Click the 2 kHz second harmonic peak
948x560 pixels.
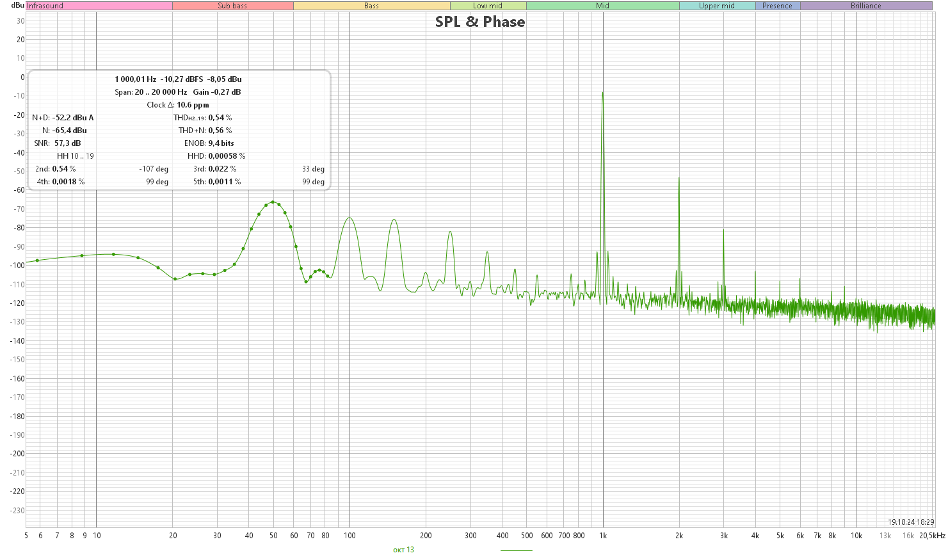pos(679,179)
